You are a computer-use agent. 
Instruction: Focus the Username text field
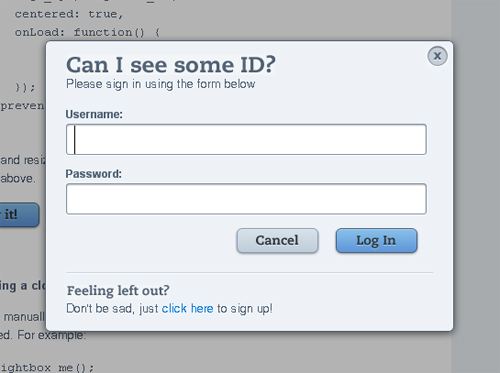click(x=246, y=139)
